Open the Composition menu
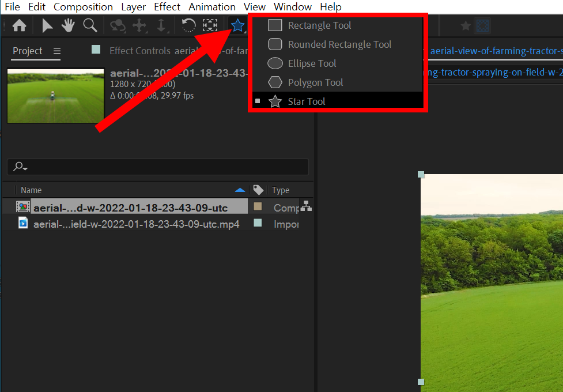This screenshot has width=563, height=392. (x=83, y=7)
